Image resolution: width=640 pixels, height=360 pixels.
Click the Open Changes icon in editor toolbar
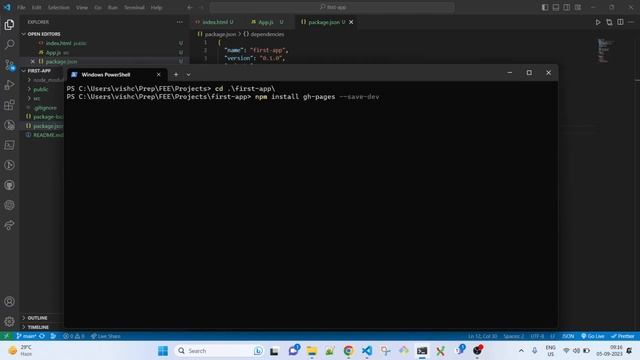[609, 22]
